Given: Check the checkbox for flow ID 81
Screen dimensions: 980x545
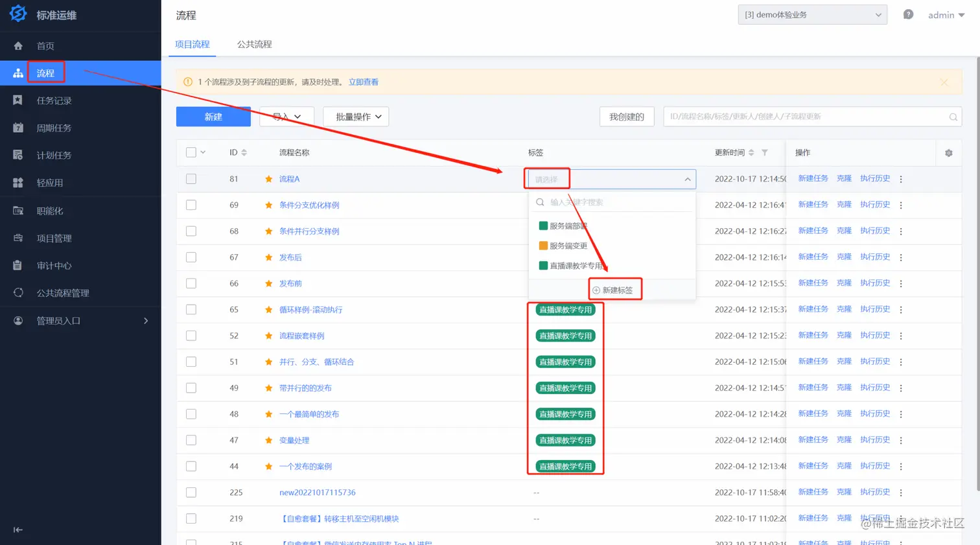Looking at the screenshot, I should (x=191, y=179).
